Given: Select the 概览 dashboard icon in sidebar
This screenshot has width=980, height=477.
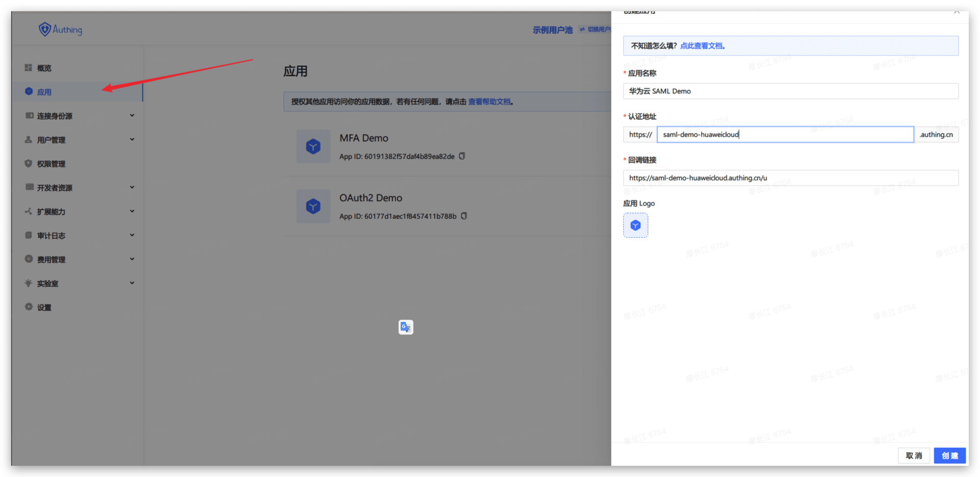Looking at the screenshot, I should [x=29, y=67].
